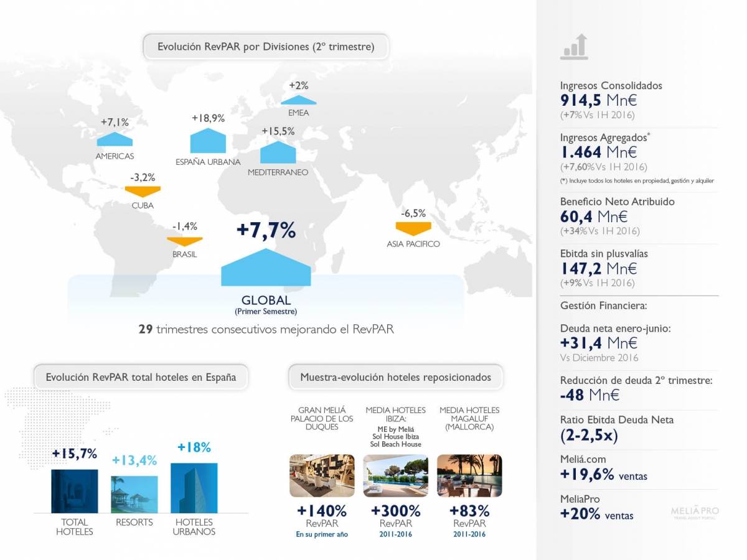
Task: Click the Gran Meliá Palacio de los Duques photo
Action: coord(322,475)
